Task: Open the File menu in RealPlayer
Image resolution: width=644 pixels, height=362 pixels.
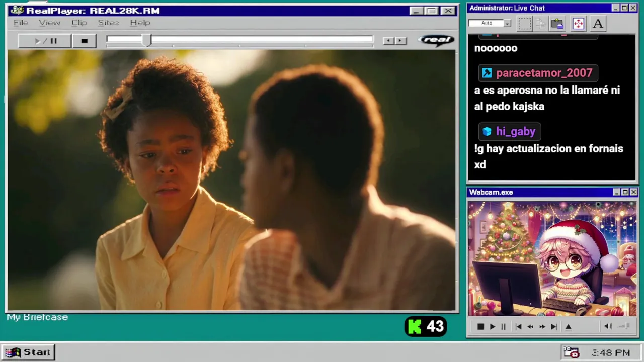Action: (x=21, y=23)
